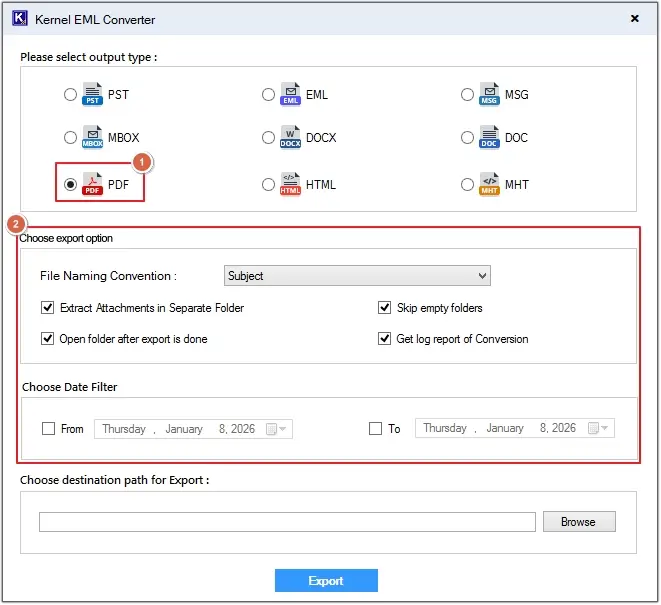
Task: Enable the From date filter checkbox
Action: [48, 429]
